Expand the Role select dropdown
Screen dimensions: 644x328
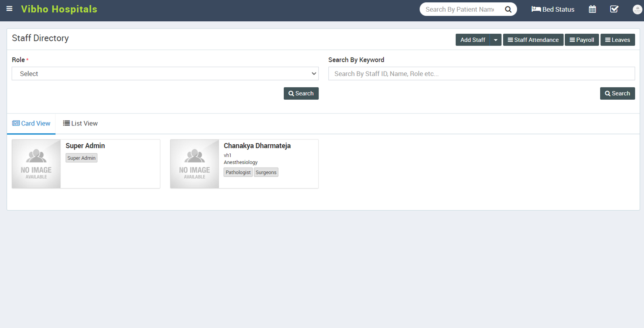coord(165,74)
